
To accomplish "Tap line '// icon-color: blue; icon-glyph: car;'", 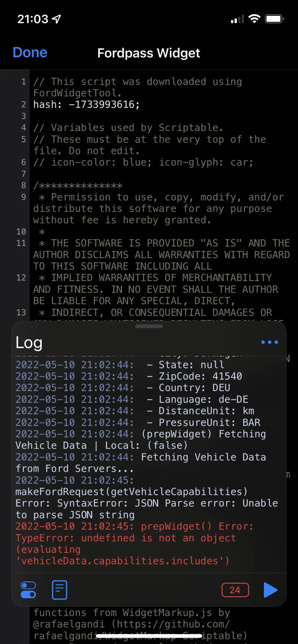I will 143,162.
